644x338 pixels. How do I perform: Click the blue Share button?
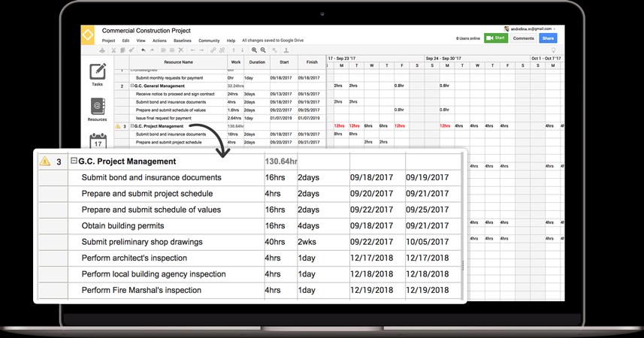click(x=548, y=38)
